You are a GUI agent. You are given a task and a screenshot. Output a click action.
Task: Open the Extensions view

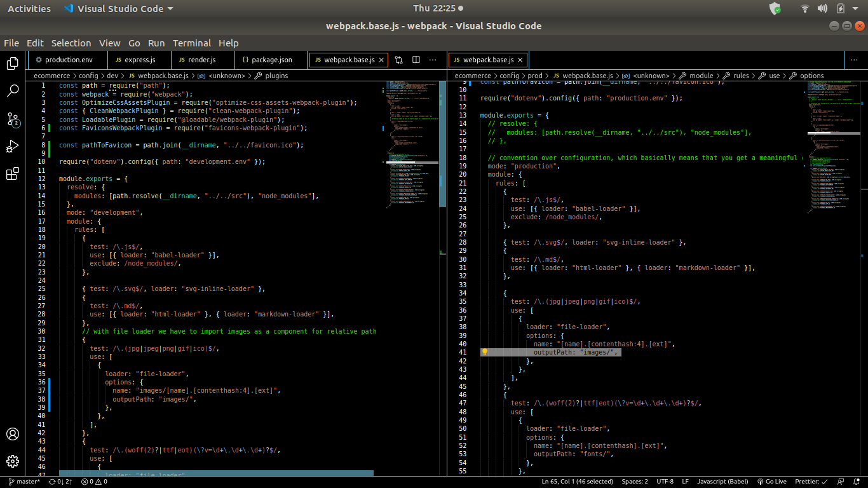point(13,173)
